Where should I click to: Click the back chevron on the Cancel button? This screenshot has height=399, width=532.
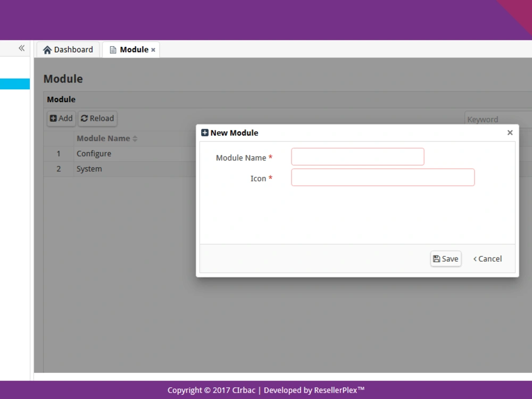click(x=476, y=259)
